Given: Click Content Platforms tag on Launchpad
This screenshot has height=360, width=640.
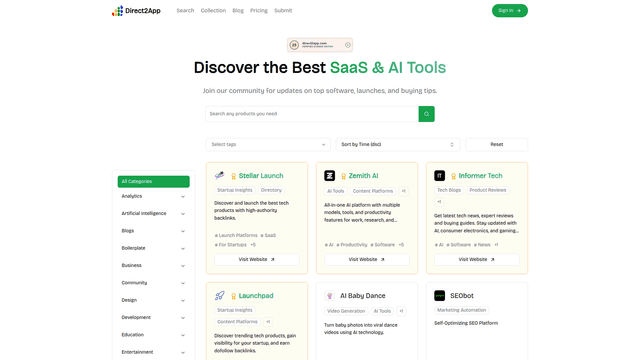Looking at the screenshot, I should pos(237,322).
